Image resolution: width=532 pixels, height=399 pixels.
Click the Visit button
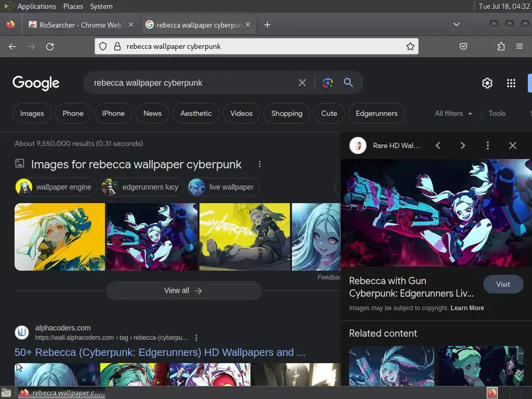point(503,284)
